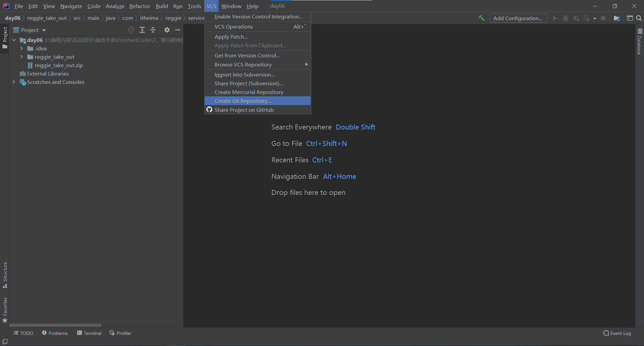Click Collapse All in Project panel

tap(153, 30)
